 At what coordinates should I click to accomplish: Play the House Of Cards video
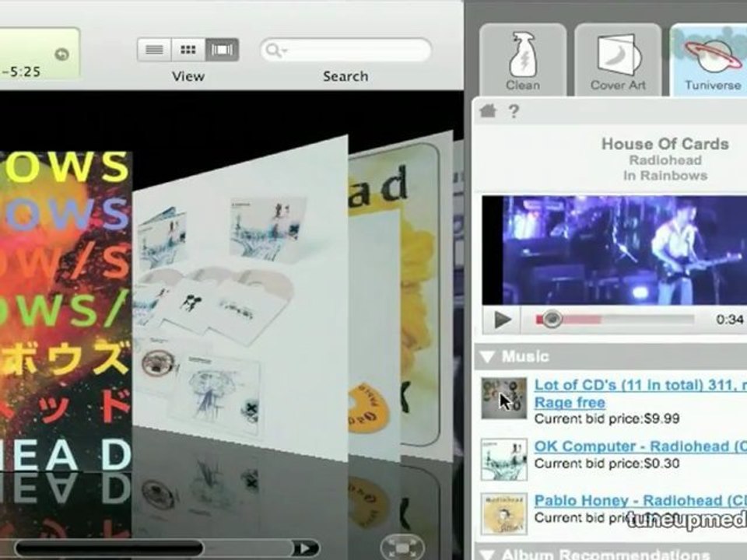[x=502, y=320]
